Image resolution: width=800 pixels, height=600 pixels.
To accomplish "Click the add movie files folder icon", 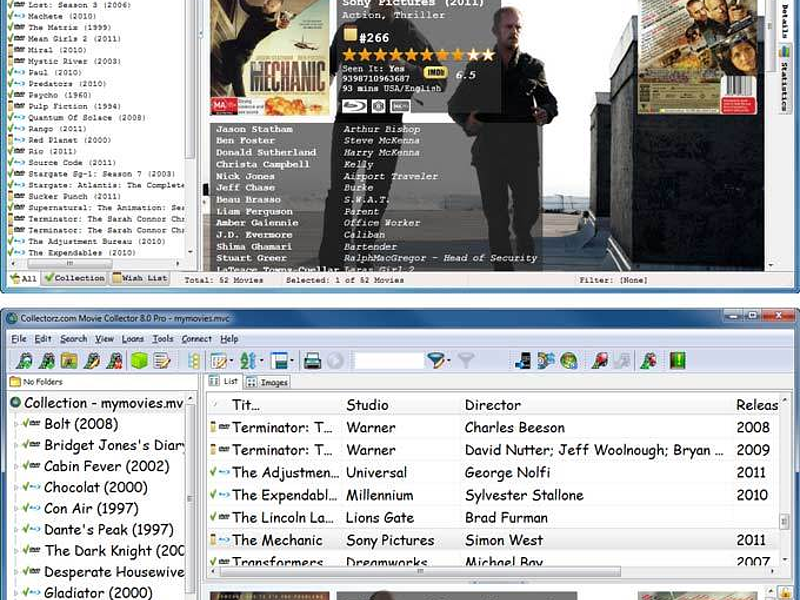I will (69, 361).
